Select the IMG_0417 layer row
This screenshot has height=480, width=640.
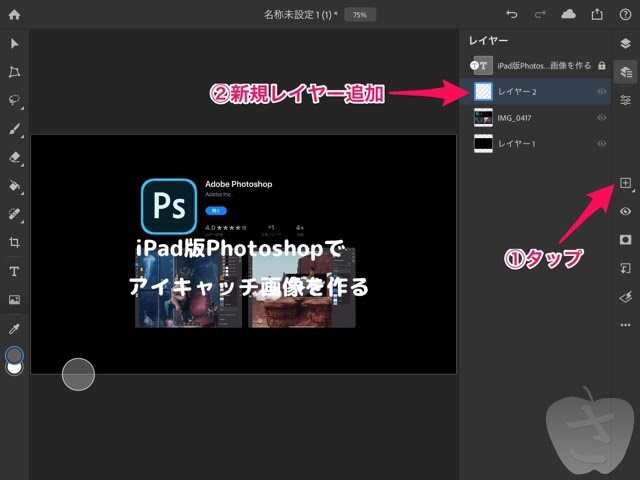[x=535, y=118]
